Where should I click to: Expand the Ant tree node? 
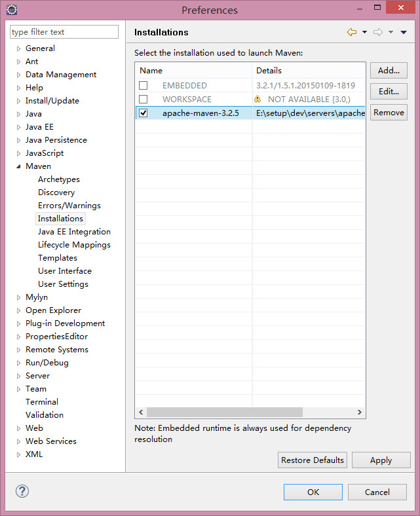18,62
